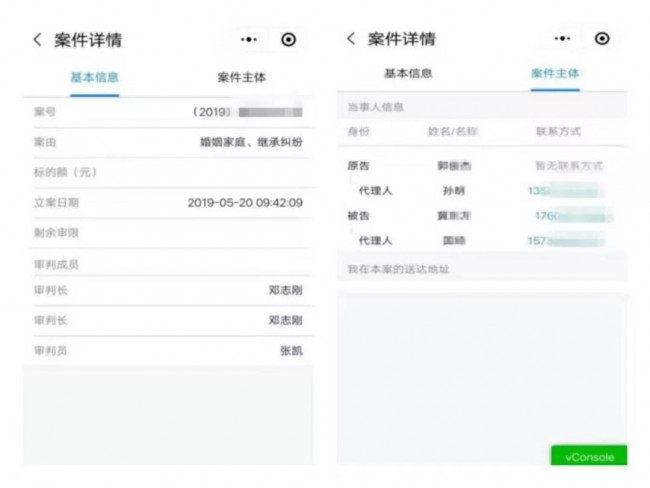Open the right screen's three-dot menu
This screenshot has height=488, width=650.
click(562, 39)
